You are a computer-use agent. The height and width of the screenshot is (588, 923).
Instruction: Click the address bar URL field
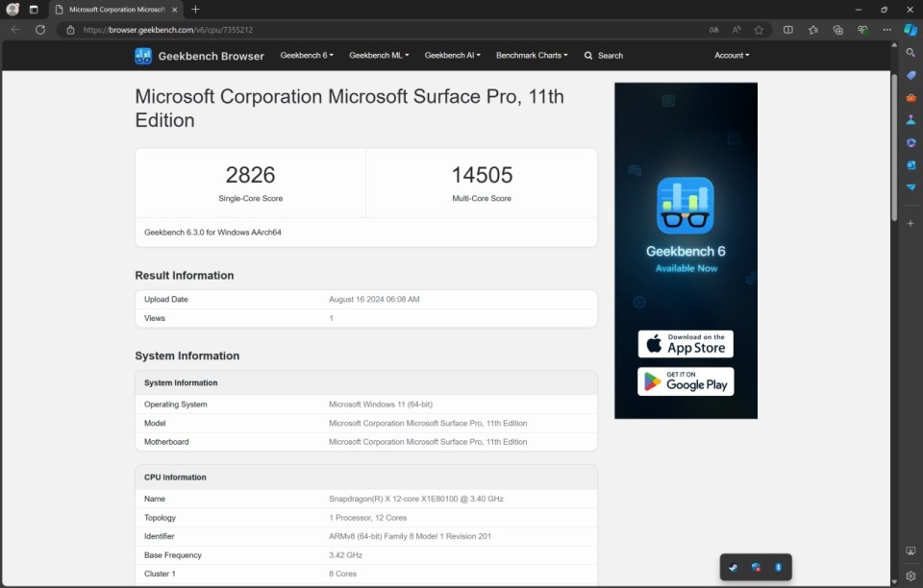tap(388, 30)
